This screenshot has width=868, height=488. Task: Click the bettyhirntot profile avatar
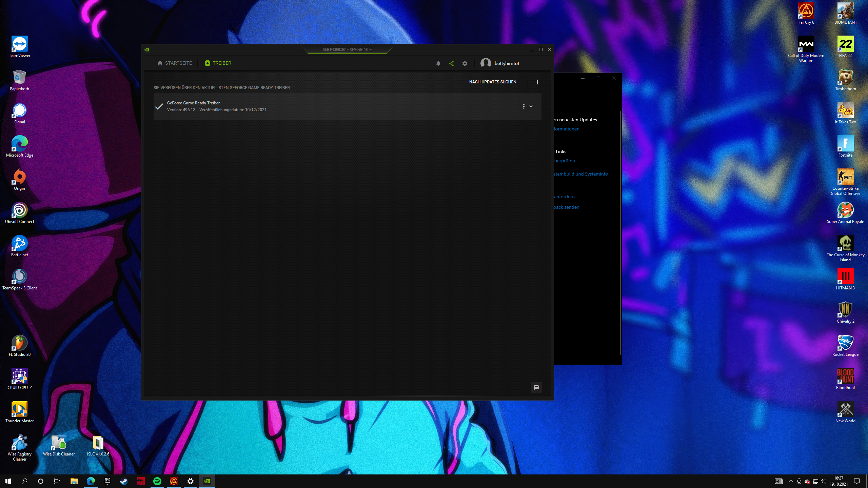click(486, 63)
